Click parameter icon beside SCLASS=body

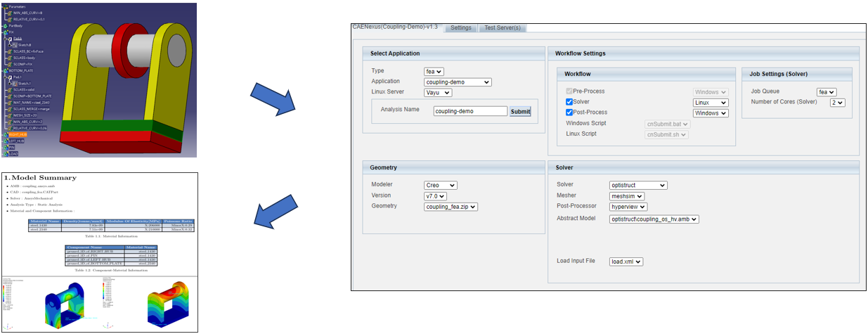pyautogui.click(x=11, y=58)
